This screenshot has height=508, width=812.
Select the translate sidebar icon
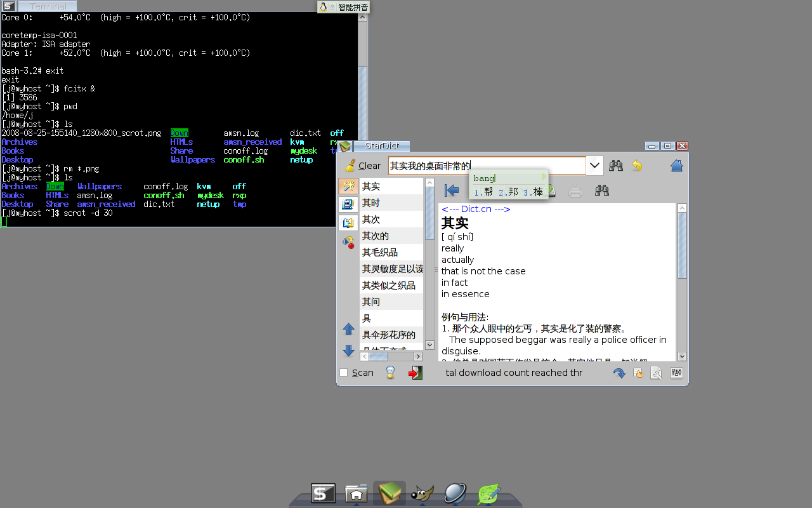[x=348, y=223]
